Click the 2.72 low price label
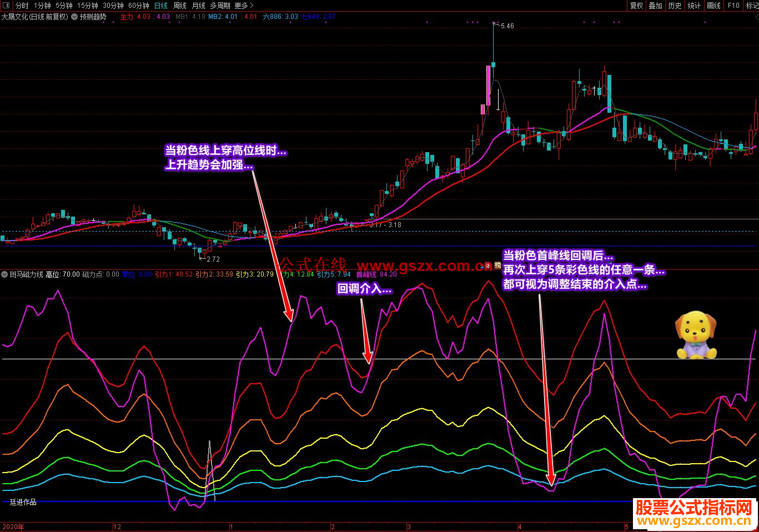This screenshot has width=759, height=532. pos(213,259)
